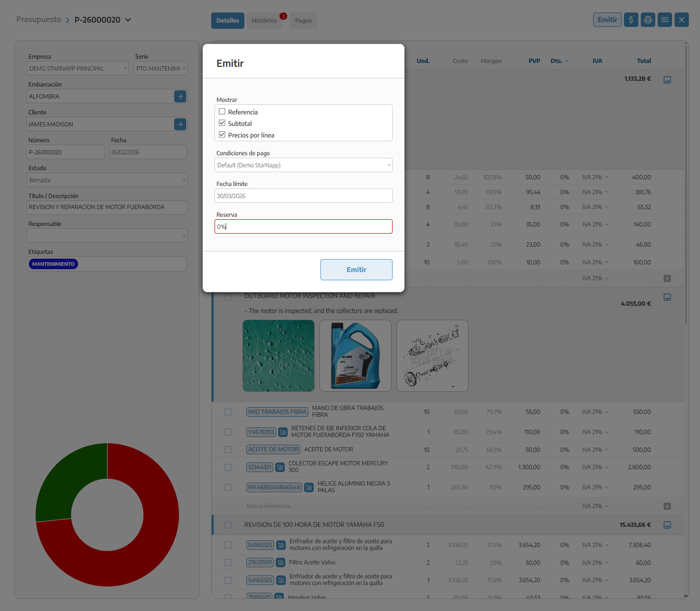Open the green textured surface thumbnail
The height and width of the screenshot is (611, 700).
pos(279,356)
